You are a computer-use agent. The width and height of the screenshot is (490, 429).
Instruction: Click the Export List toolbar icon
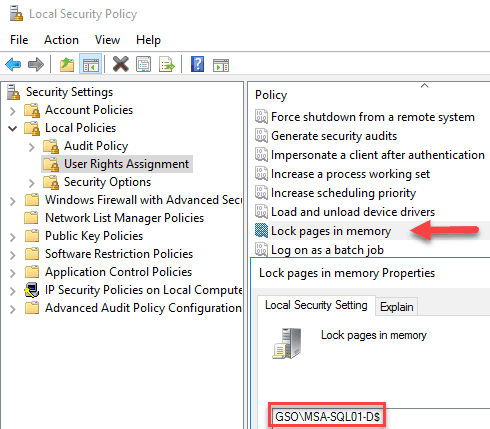(166, 64)
